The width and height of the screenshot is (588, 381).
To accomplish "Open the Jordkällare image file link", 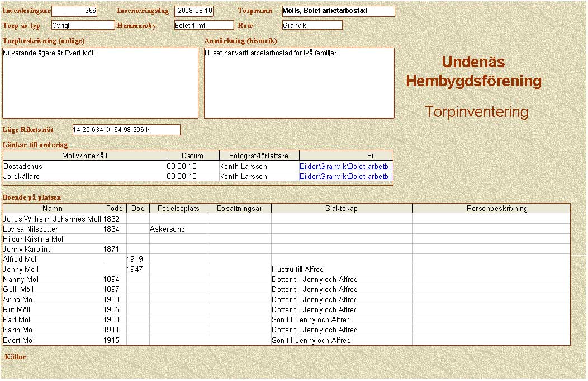I will pos(346,176).
